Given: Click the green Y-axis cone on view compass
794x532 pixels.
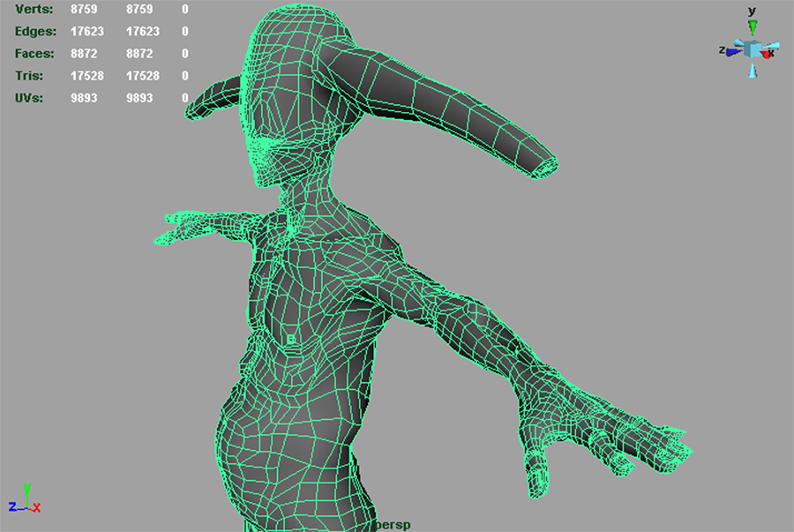Looking at the screenshot, I should (x=752, y=27).
